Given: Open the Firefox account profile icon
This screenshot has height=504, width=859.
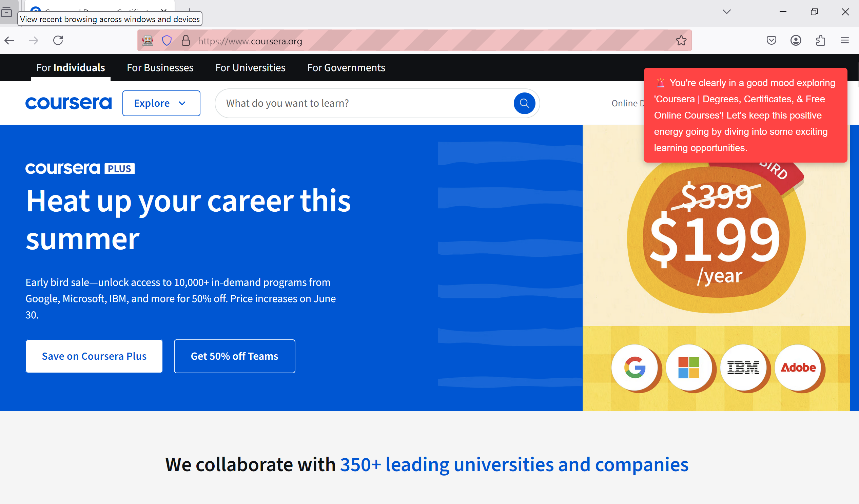Looking at the screenshot, I should tap(796, 41).
